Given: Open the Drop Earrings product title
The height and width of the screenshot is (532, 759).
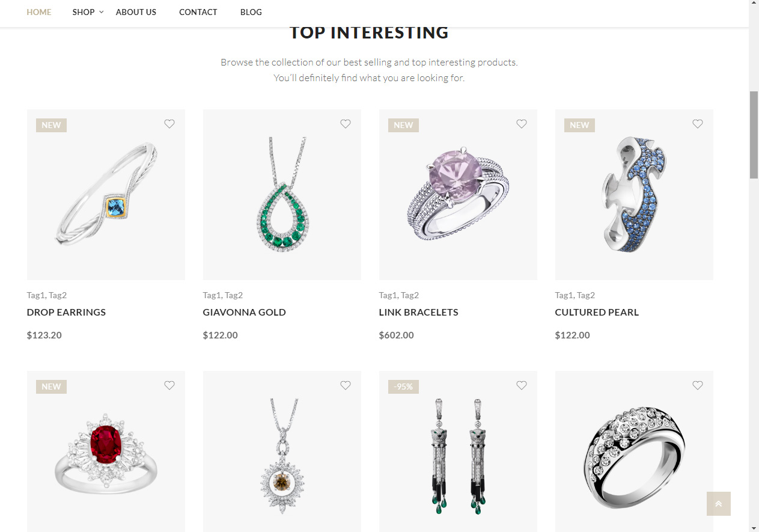Looking at the screenshot, I should [66, 313].
